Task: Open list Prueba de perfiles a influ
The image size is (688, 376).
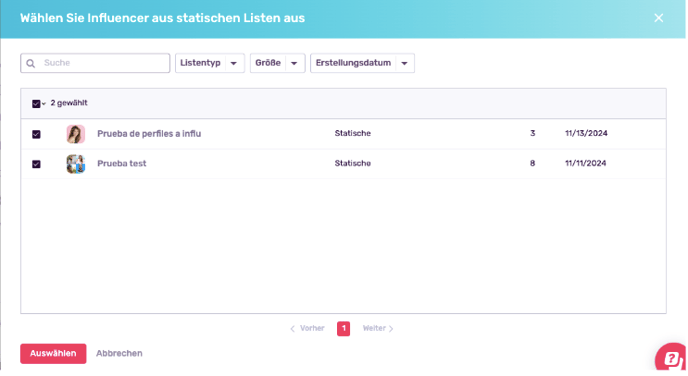Action: [149, 134]
